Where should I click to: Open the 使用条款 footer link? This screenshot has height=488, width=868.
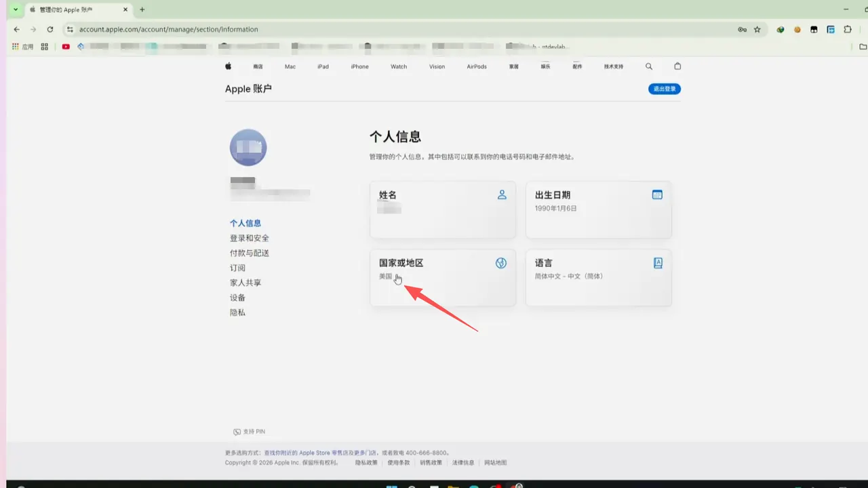(399, 463)
